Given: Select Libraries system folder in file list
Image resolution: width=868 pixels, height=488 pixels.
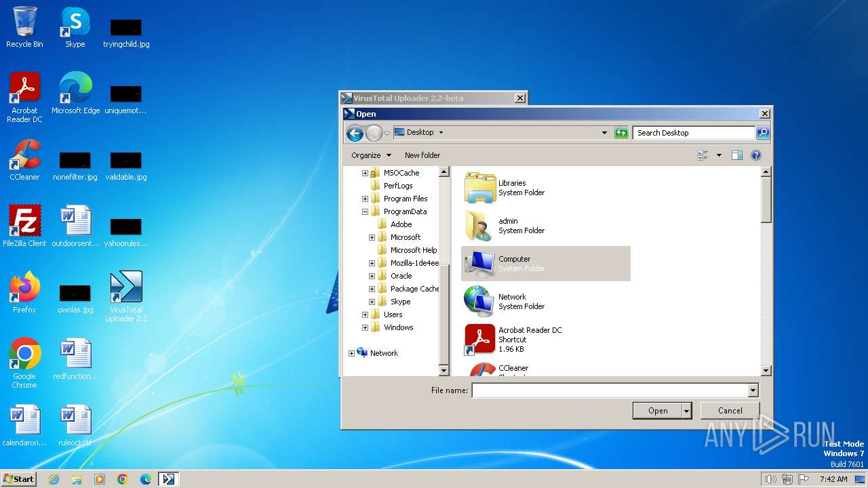Looking at the screenshot, I should (x=546, y=188).
